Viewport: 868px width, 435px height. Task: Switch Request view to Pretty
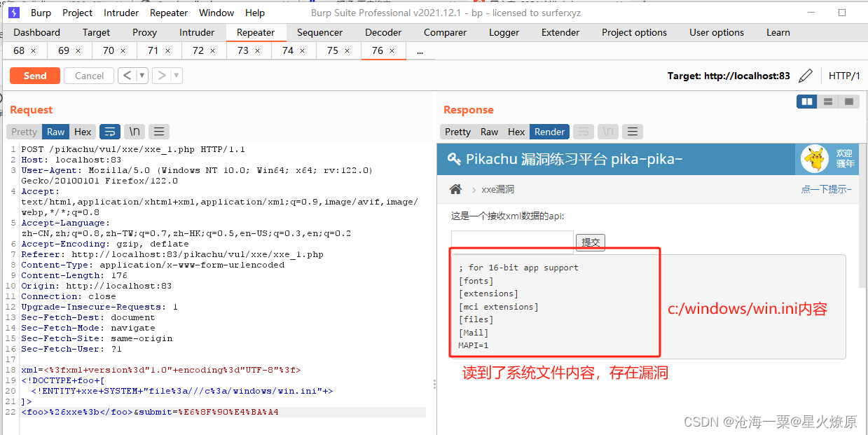(24, 132)
